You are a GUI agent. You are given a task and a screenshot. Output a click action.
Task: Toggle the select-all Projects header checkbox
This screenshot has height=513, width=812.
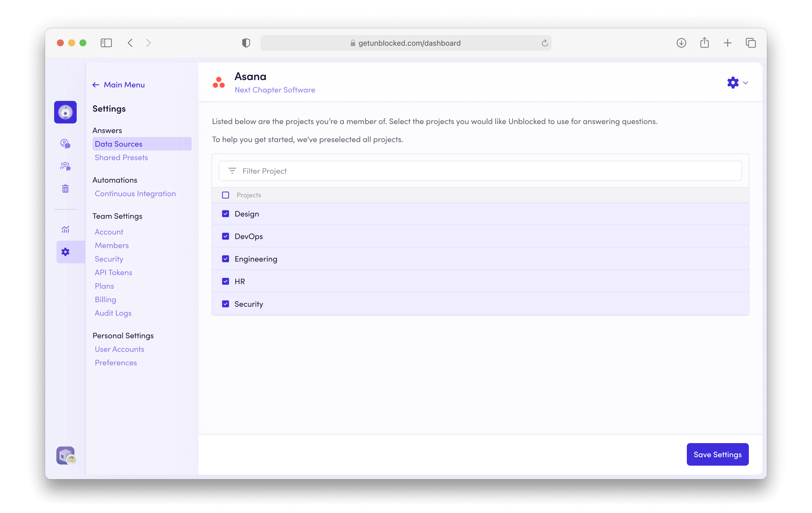(226, 195)
